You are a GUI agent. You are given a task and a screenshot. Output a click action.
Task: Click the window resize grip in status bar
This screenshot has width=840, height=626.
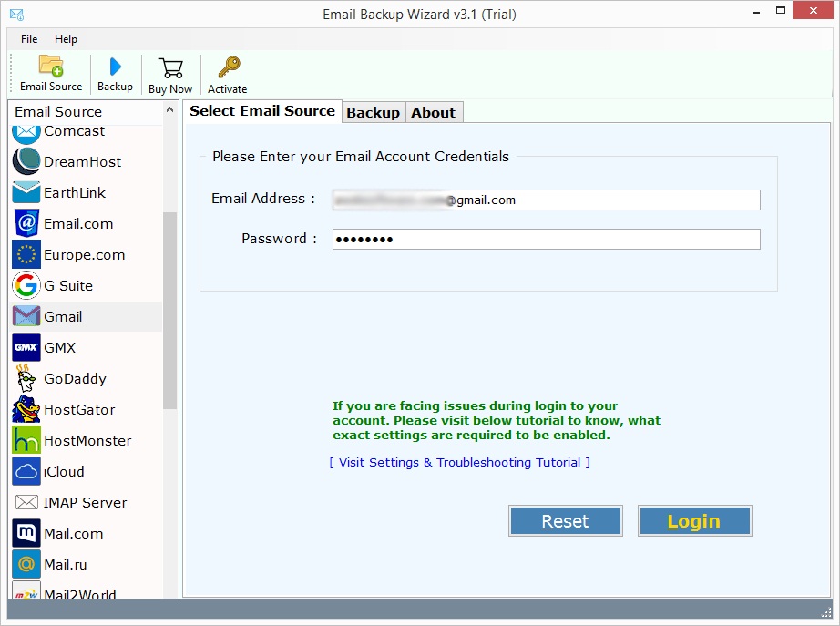(x=826, y=612)
